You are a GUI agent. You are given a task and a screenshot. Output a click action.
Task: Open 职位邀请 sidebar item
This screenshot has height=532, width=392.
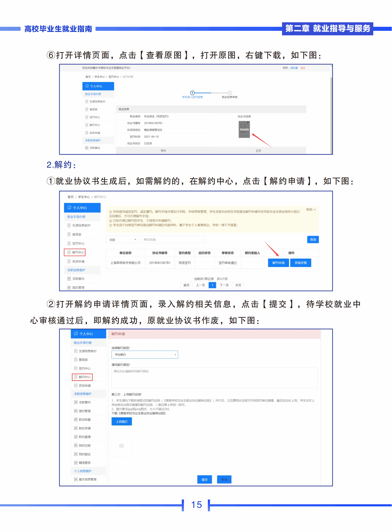[84, 437]
